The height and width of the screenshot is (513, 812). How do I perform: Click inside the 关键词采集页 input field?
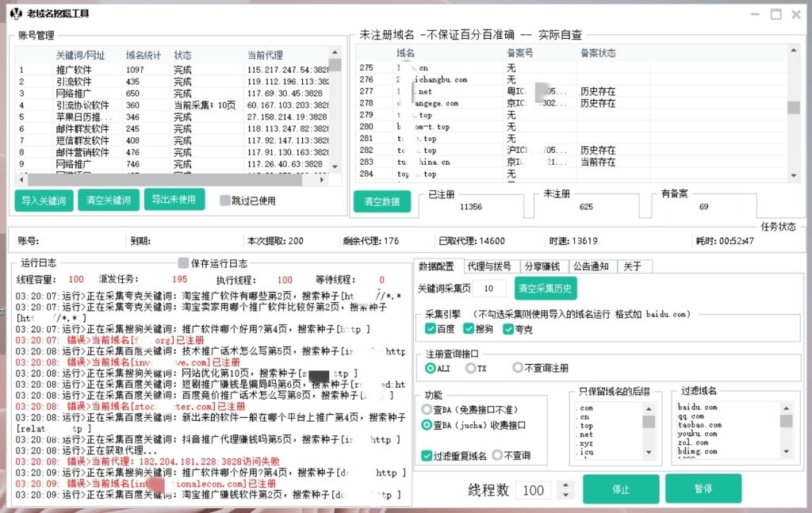pyautogui.click(x=488, y=288)
